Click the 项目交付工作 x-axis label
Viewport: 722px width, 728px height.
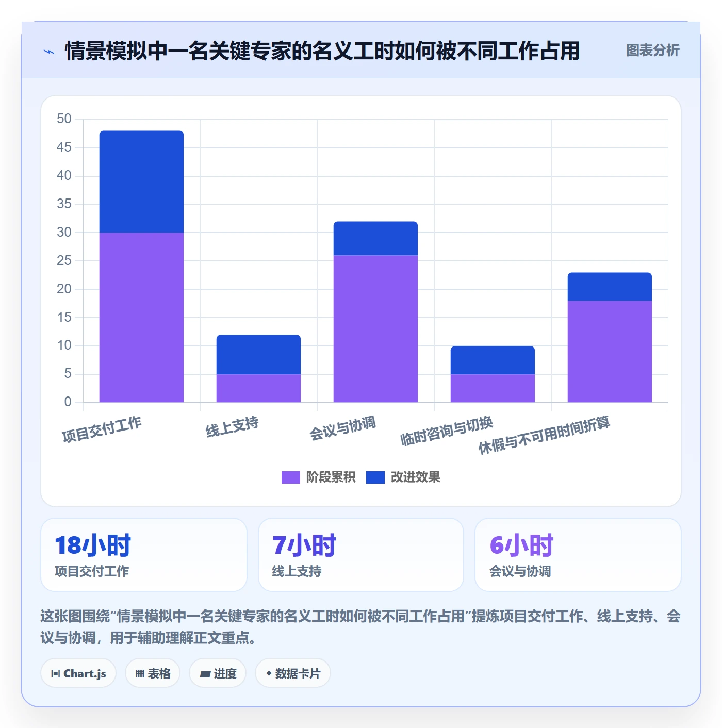point(102,429)
